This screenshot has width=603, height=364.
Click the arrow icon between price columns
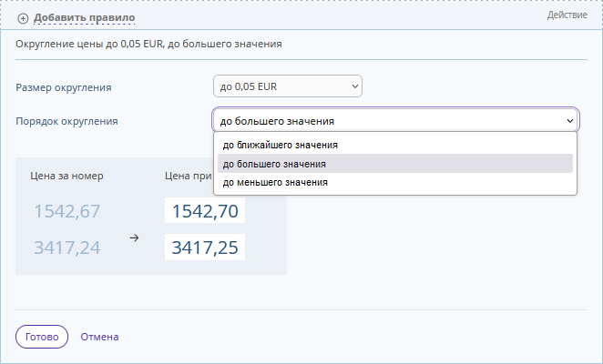pyautogui.click(x=134, y=238)
